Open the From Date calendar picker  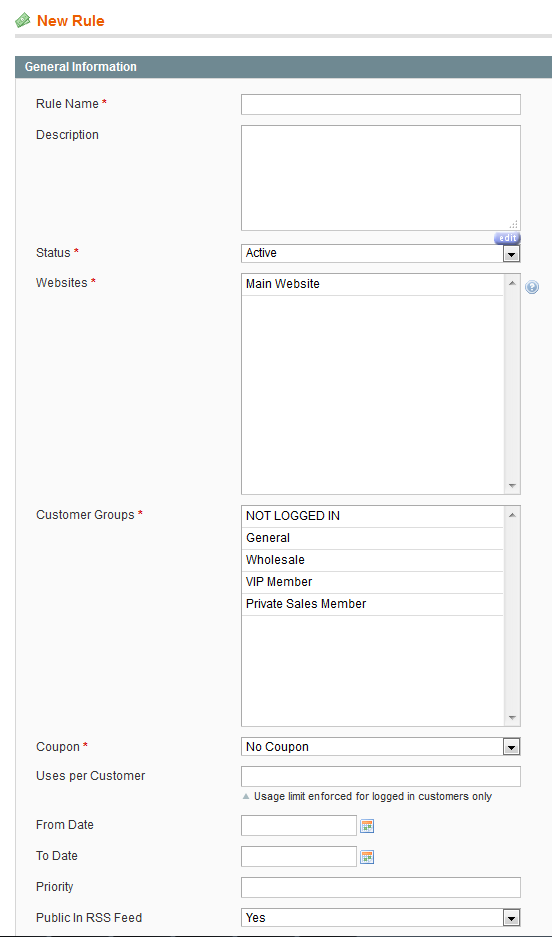coord(367,826)
